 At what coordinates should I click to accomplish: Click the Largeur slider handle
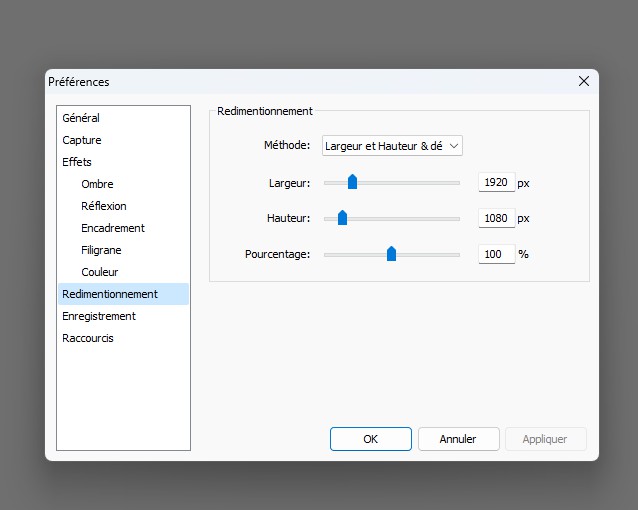click(x=352, y=182)
